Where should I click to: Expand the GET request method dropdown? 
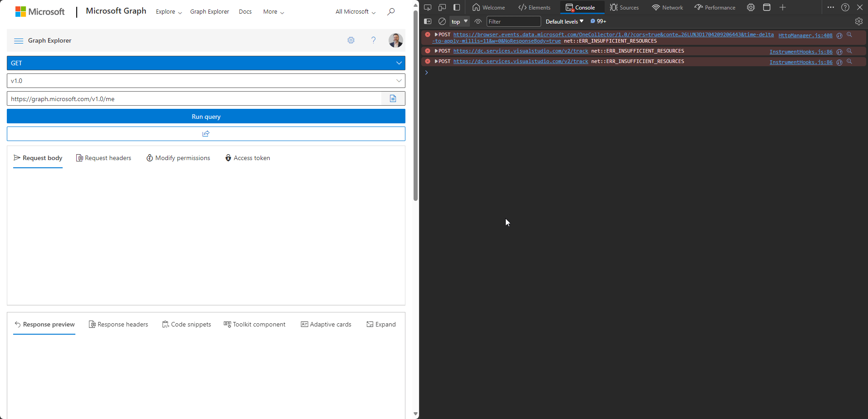[x=399, y=63]
